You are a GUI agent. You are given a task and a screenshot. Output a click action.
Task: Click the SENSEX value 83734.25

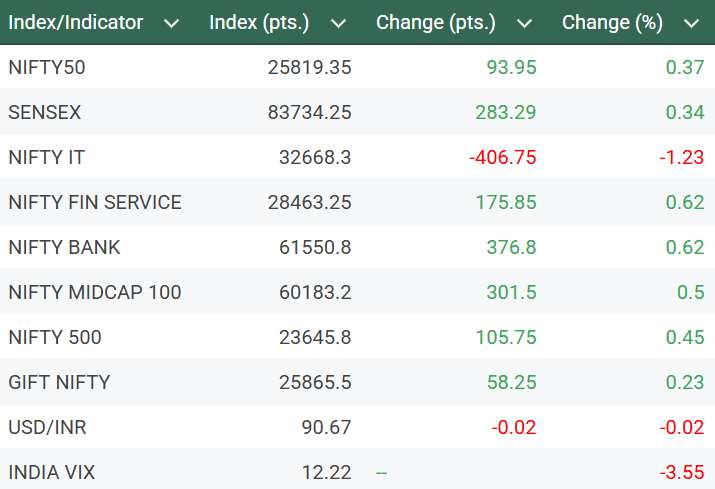pos(310,112)
